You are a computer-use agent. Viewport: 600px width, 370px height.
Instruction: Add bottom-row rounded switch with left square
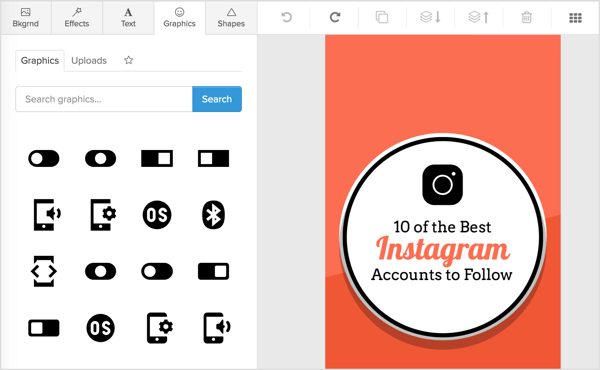44,328
